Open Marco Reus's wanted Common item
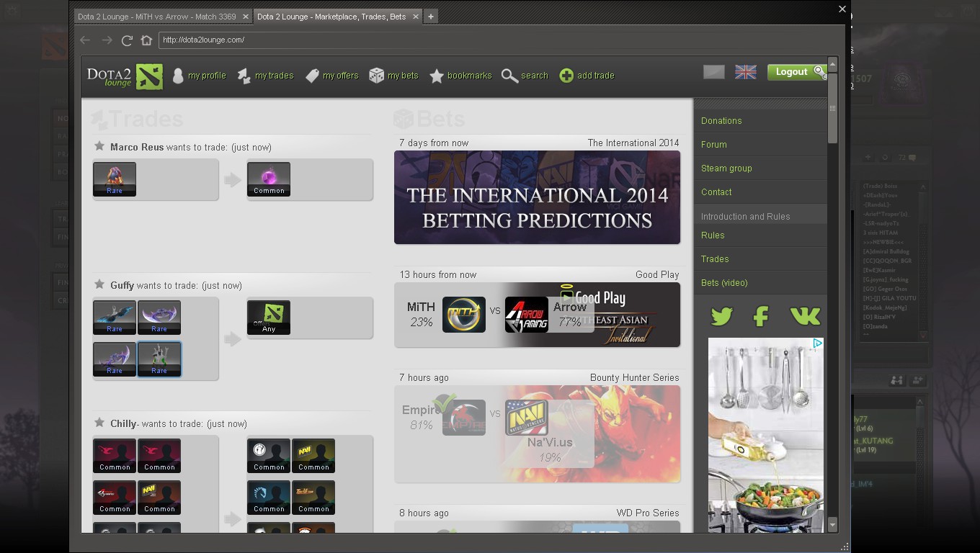980x553 pixels. click(x=269, y=179)
